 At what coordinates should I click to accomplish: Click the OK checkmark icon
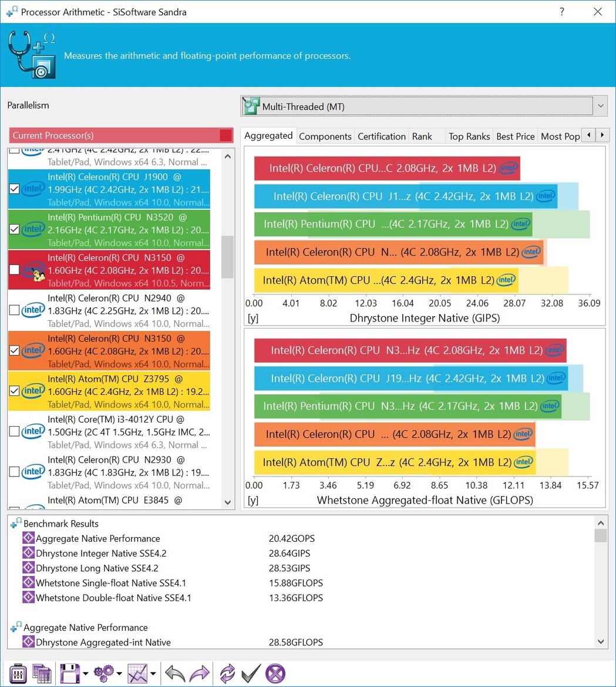pyautogui.click(x=251, y=673)
